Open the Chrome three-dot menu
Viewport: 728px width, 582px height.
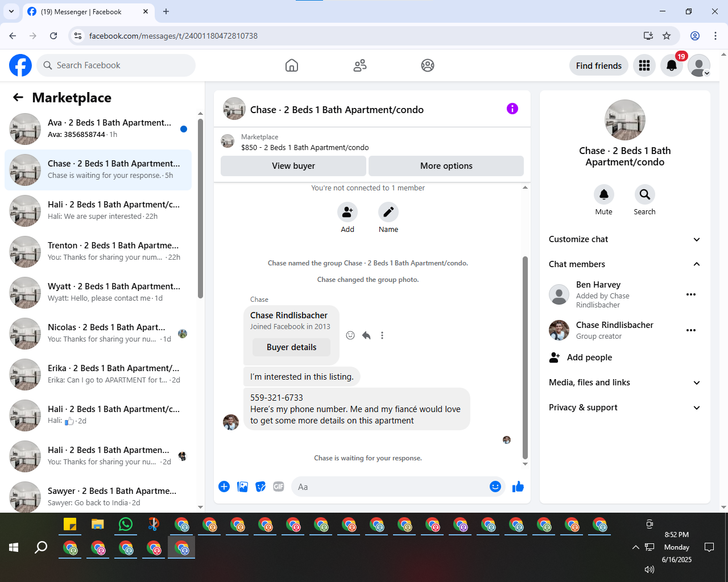point(715,36)
